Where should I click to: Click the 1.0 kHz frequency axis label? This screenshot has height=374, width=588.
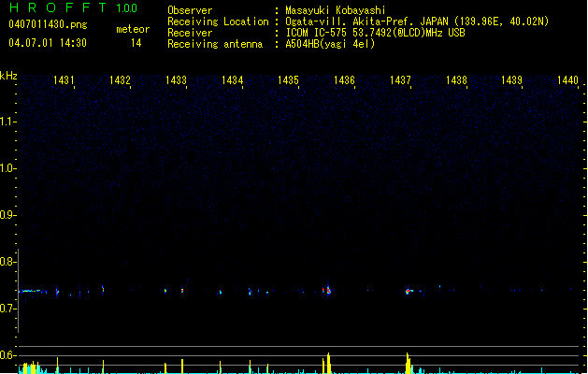point(7,168)
